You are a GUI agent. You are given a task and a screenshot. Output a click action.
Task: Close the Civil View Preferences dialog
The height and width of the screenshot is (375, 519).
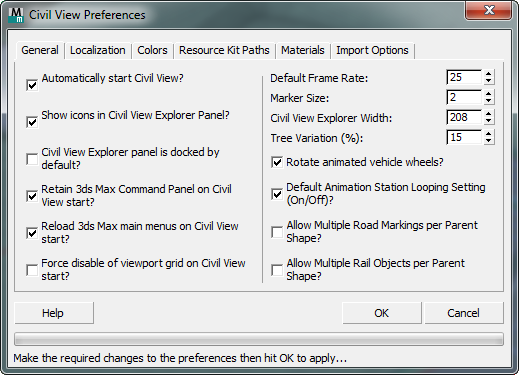[x=489, y=11]
